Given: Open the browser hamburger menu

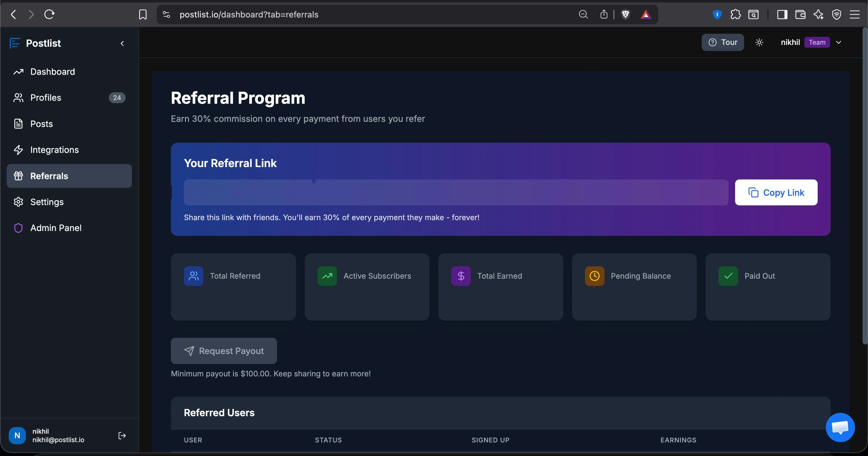Looking at the screenshot, I should point(854,14).
